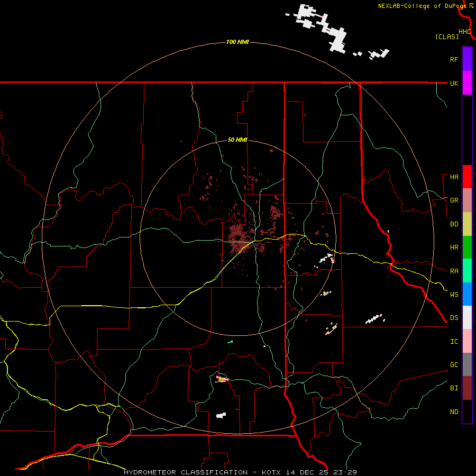This screenshot has height=476, width=476.
Task: Click the "HHC" product code text
Action: (465, 32)
